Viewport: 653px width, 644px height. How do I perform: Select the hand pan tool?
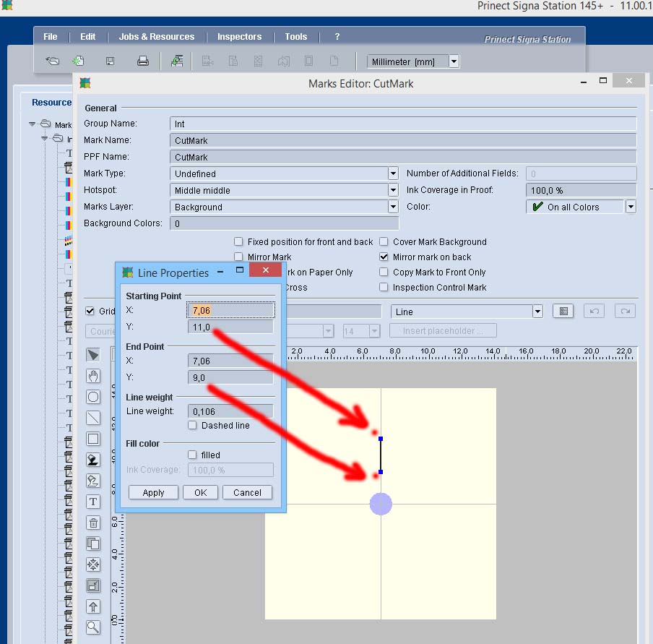(x=93, y=376)
